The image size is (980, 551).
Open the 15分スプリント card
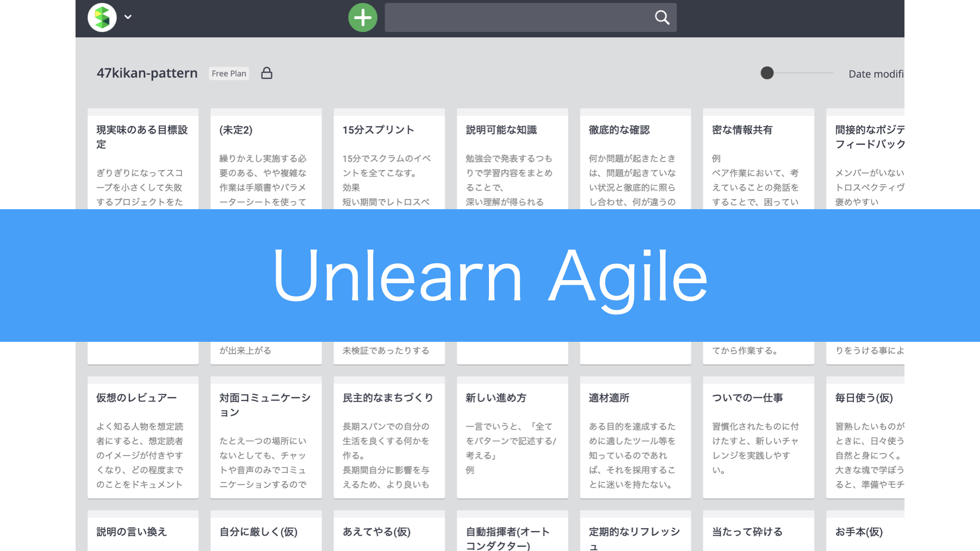click(389, 159)
